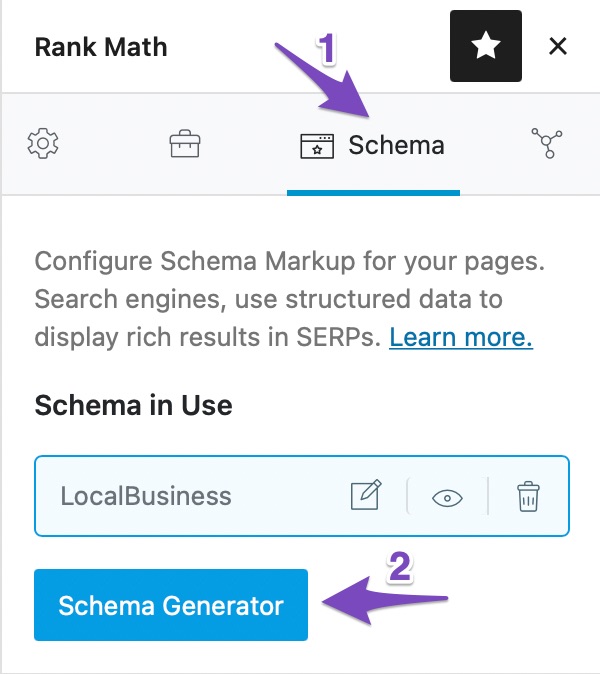This screenshot has height=674, width=600.
Task: Open the Learn more link
Action: pos(461,338)
